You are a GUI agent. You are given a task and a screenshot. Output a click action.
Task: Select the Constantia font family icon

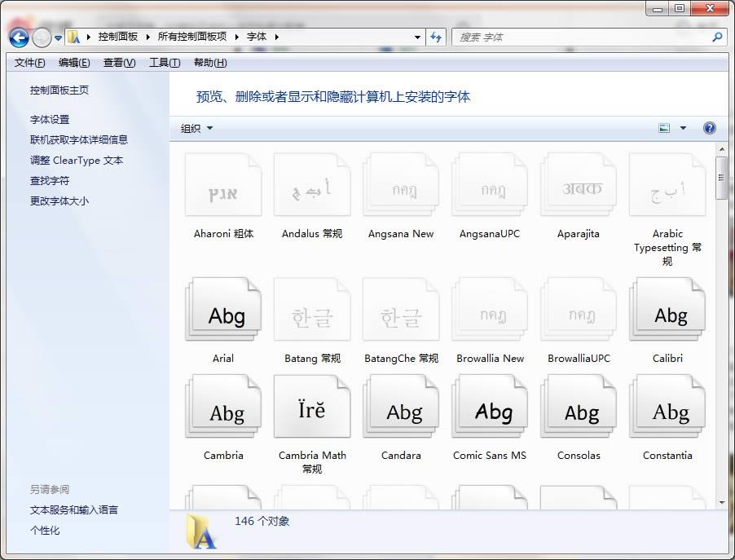pos(667,406)
